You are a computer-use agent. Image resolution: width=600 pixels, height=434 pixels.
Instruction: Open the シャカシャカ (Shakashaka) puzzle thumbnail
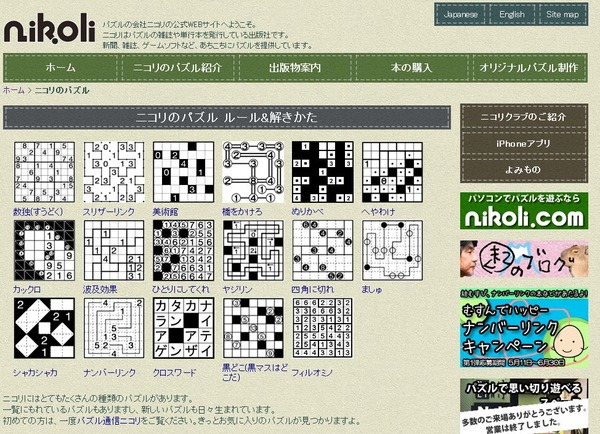44,328
